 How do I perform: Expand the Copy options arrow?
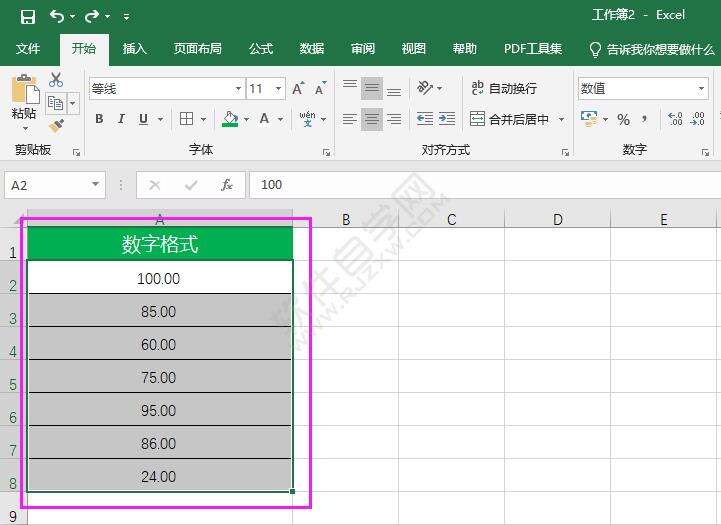click(x=73, y=103)
